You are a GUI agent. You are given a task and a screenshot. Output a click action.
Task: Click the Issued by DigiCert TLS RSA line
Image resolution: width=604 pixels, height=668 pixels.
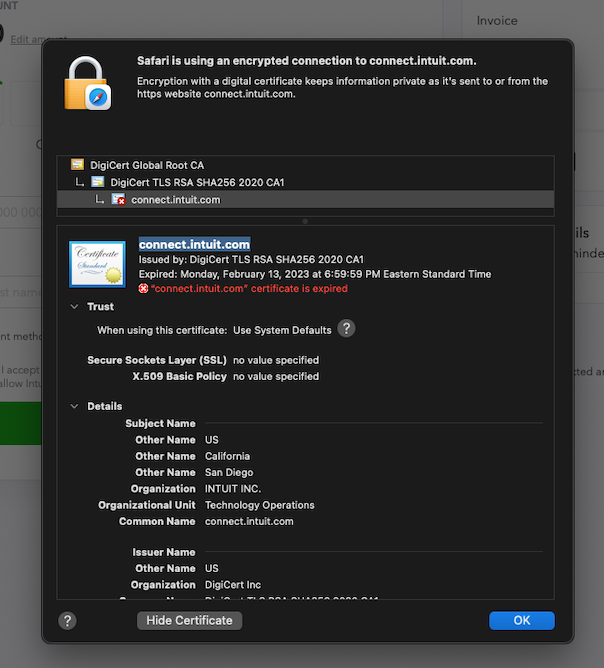[x=251, y=259]
